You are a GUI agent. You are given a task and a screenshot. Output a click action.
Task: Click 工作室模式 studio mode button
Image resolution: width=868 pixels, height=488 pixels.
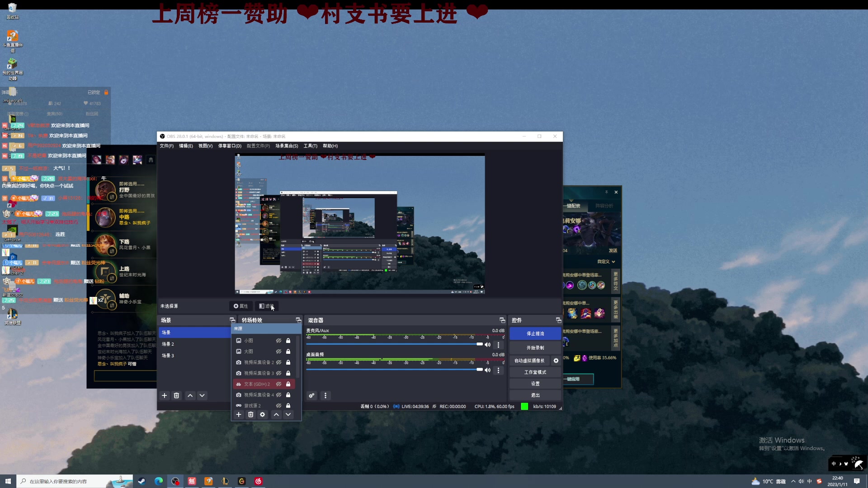coord(535,372)
